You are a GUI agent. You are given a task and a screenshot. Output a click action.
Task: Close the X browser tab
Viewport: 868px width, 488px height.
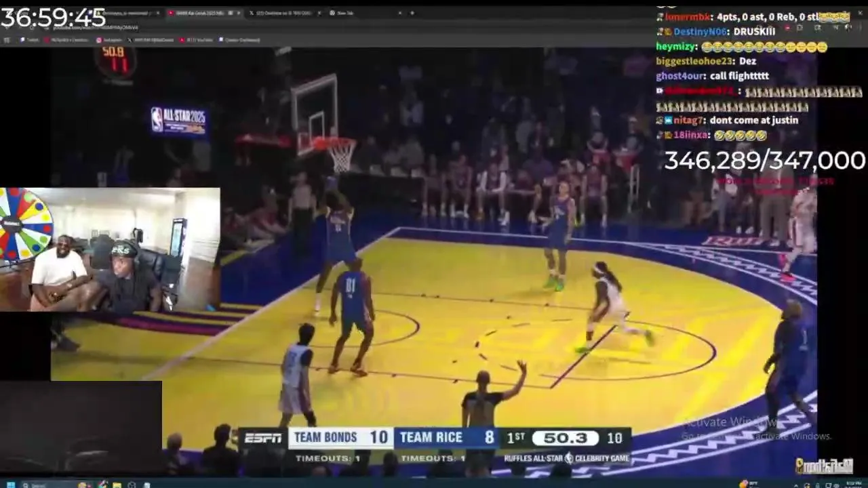click(x=319, y=13)
